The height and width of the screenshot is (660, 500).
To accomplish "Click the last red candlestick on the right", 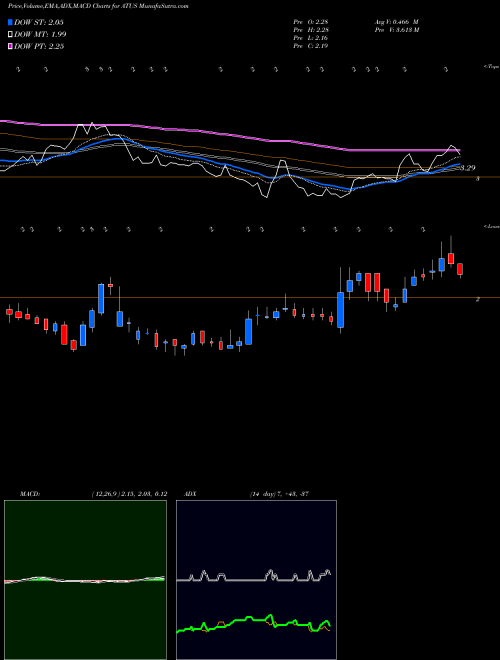I will pyautogui.click(x=460, y=269).
